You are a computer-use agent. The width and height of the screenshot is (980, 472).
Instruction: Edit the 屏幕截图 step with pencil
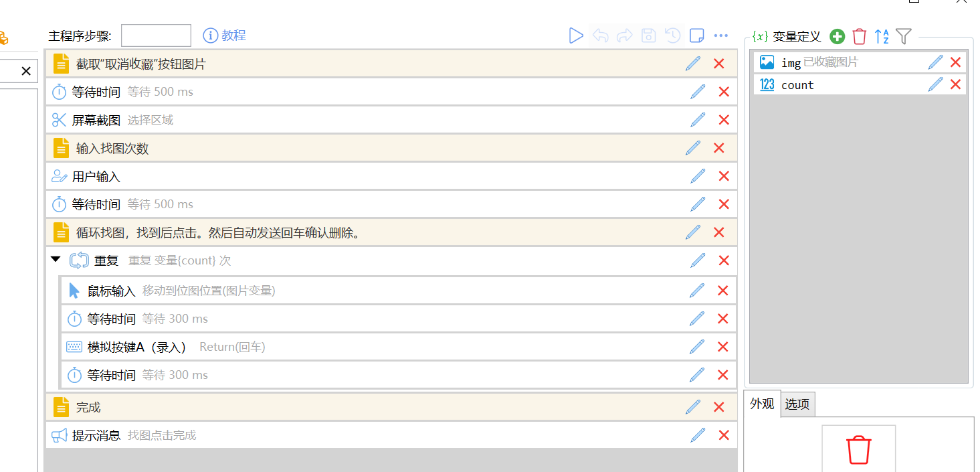point(698,120)
